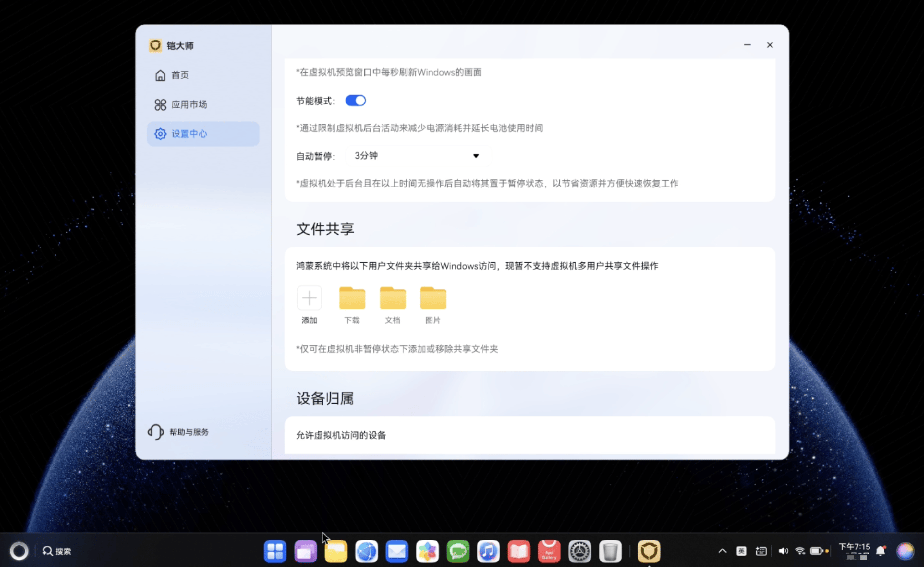Open the Music app in dock
Viewport: 924px width, 567px height.
pyautogui.click(x=488, y=551)
